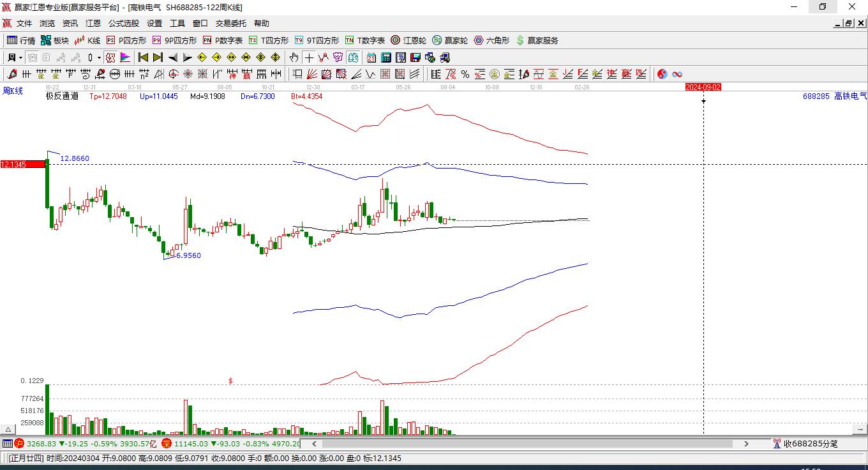Jump to the last bar

click(x=158, y=57)
